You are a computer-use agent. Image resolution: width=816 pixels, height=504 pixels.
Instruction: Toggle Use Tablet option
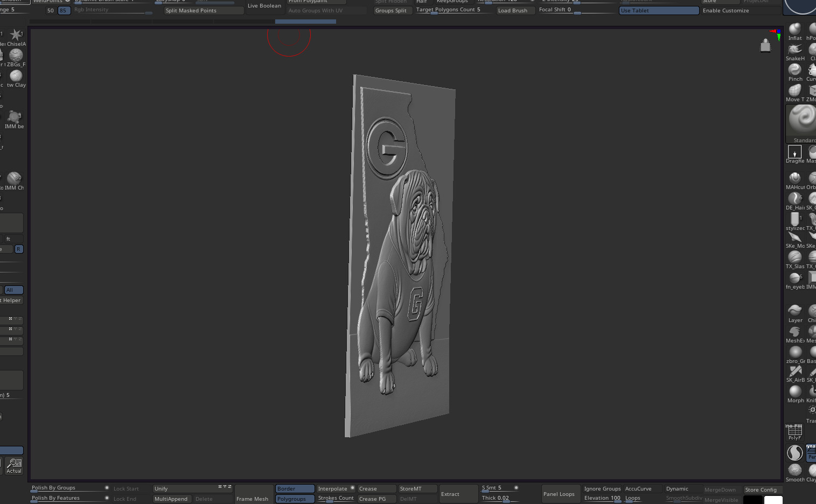coord(659,10)
